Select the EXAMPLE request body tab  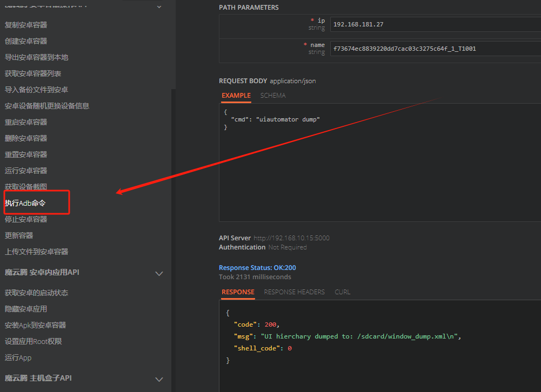click(x=236, y=96)
